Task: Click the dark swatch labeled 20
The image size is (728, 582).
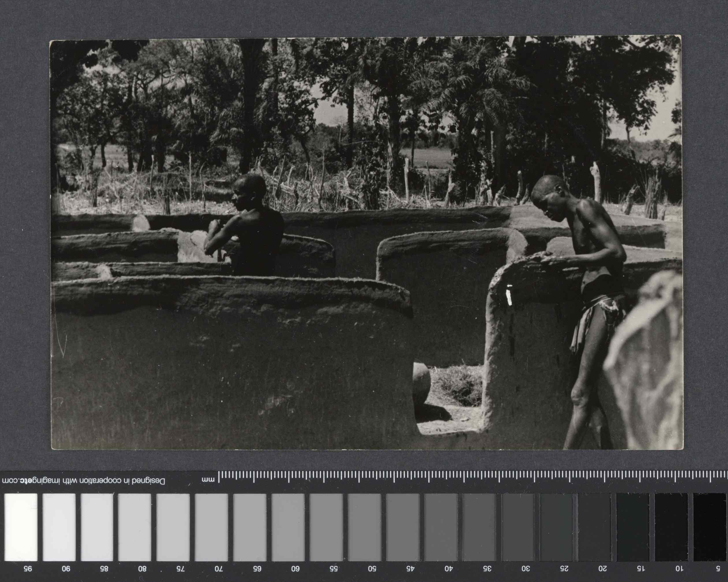Action: point(594,527)
